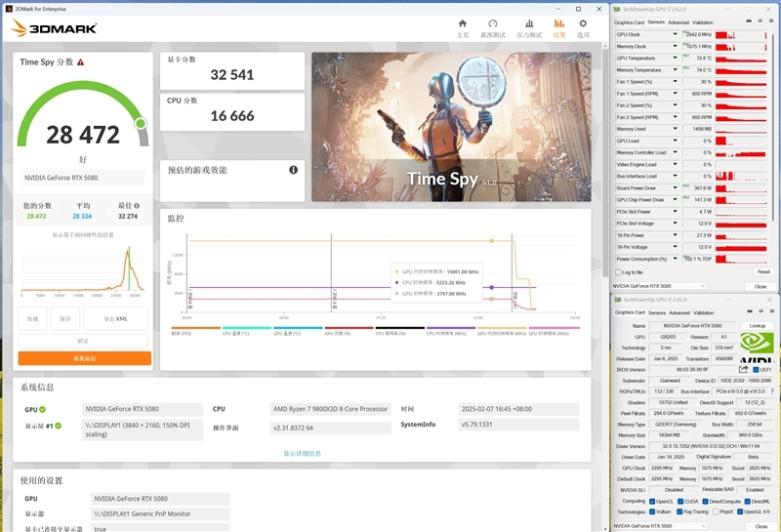Screen dimensions: 781x532
Task: Click green check mark beside GPU label
Action: (x=42, y=409)
